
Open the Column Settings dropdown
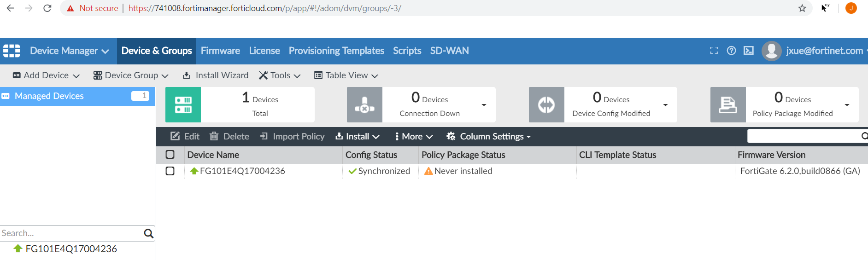488,137
